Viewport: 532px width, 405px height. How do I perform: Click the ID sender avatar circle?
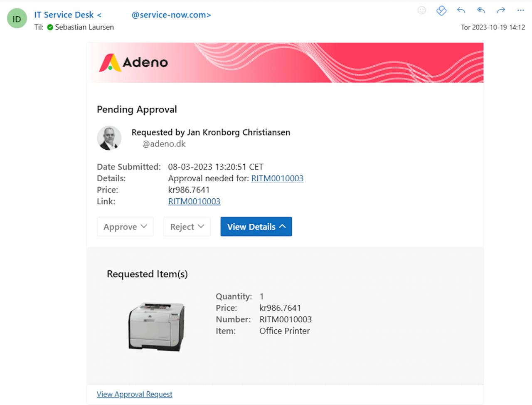coord(17,18)
